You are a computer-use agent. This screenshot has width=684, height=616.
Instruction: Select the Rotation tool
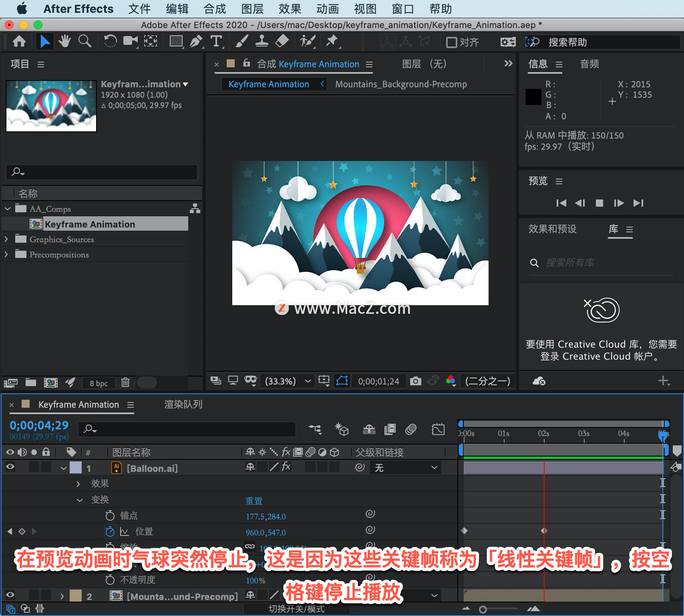(x=110, y=41)
